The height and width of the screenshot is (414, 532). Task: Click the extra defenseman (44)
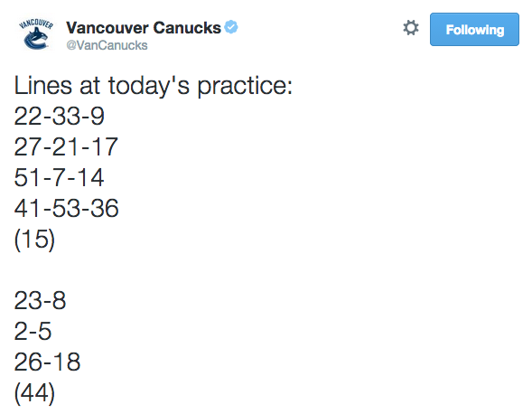point(34,393)
